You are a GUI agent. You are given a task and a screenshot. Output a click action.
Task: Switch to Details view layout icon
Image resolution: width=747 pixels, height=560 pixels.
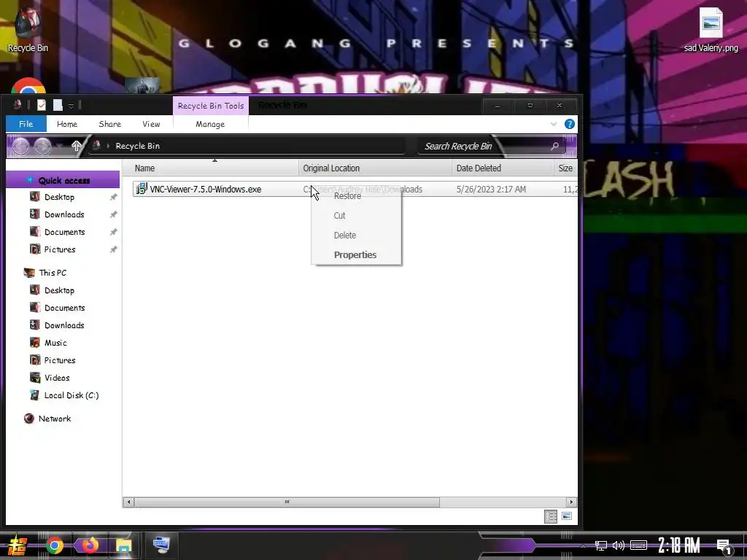tap(551, 516)
